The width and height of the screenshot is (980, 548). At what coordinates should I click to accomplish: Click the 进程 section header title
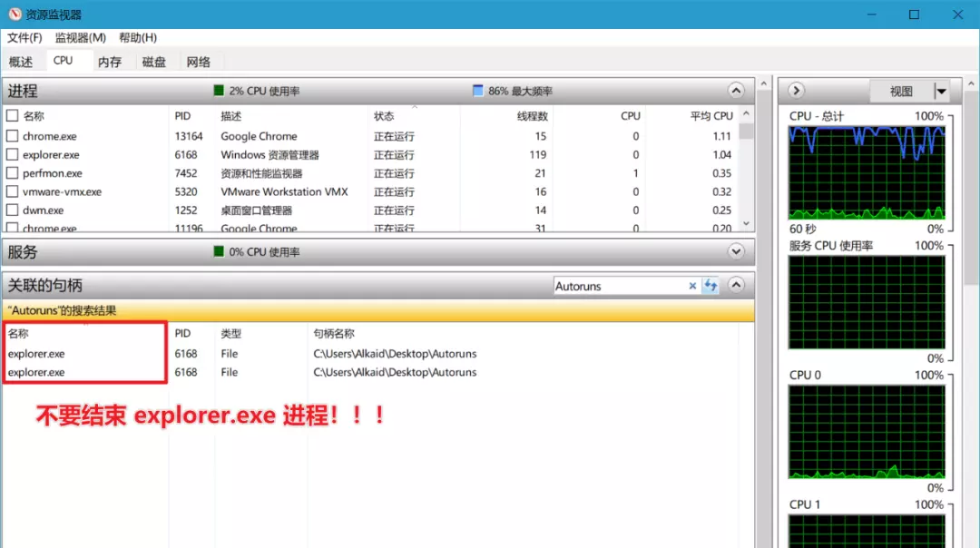tap(23, 92)
